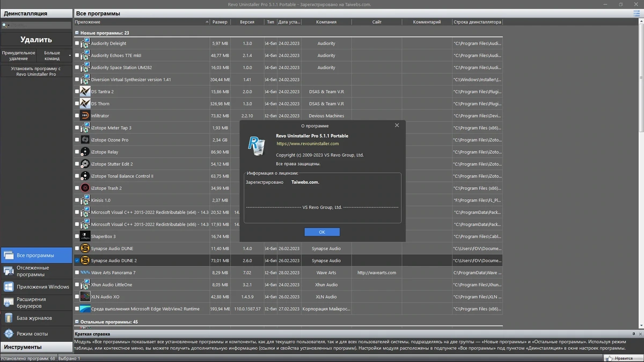Click the Diversion Virtual Synthesizer icon
This screenshot has width=644, height=362.
click(x=85, y=79)
